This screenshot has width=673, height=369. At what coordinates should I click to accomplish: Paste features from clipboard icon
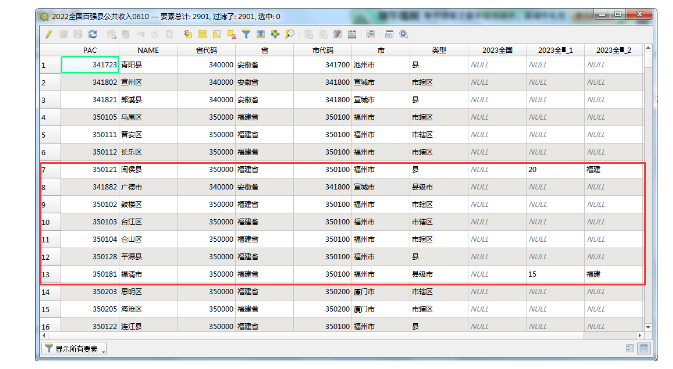(170, 34)
